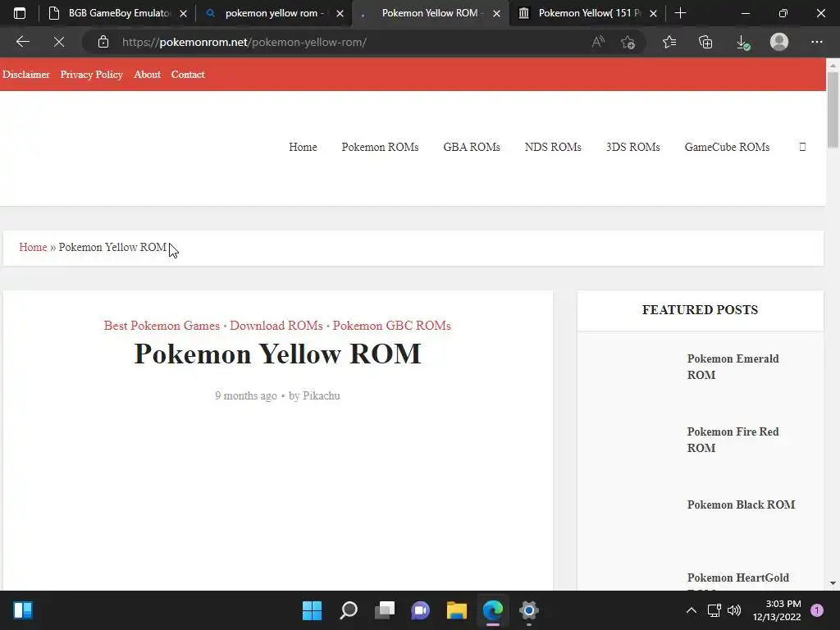Open the Read aloud feature
The width and height of the screenshot is (840, 630).
(598, 42)
